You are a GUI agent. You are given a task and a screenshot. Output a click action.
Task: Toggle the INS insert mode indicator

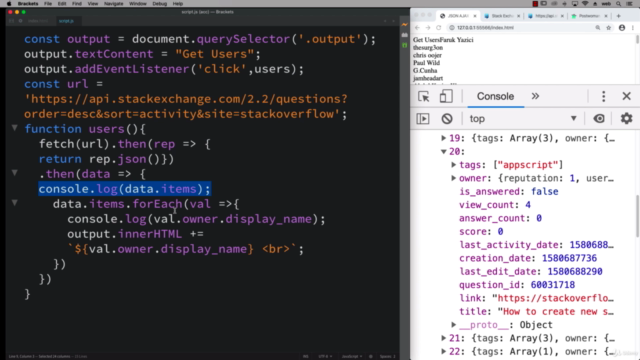[x=306, y=356]
